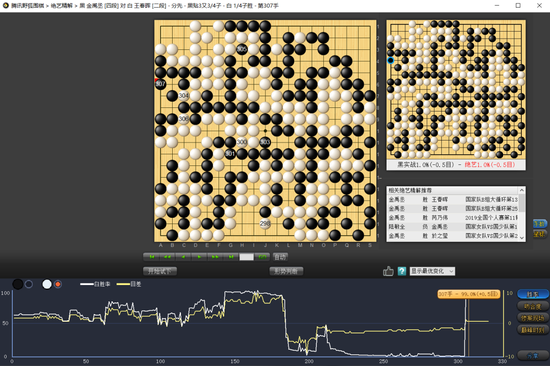550x366 pixels.
Task: Click the blue-ringed suggested move on mini board
Action: 390,61
